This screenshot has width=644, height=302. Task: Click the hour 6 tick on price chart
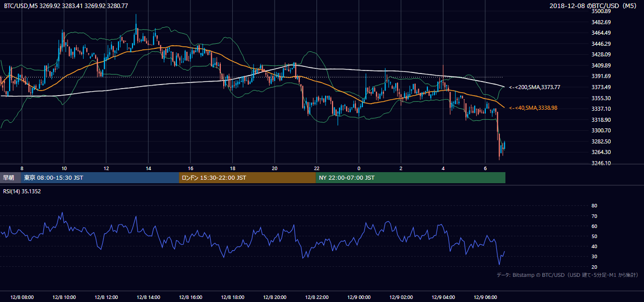(x=485, y=168)
